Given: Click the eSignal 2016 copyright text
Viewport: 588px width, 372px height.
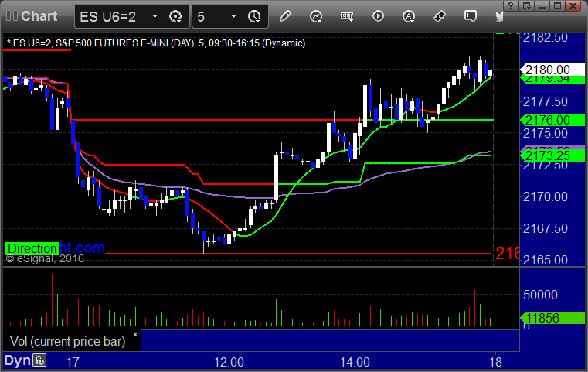Looking at the screenshot, I should pos(45,258).
